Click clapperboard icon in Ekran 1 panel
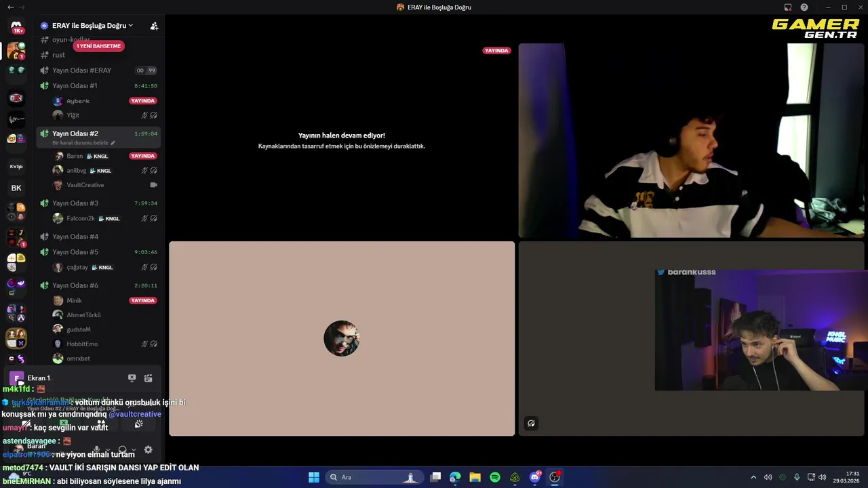Screen dimensions: 868x488 (x=149, y=378)
